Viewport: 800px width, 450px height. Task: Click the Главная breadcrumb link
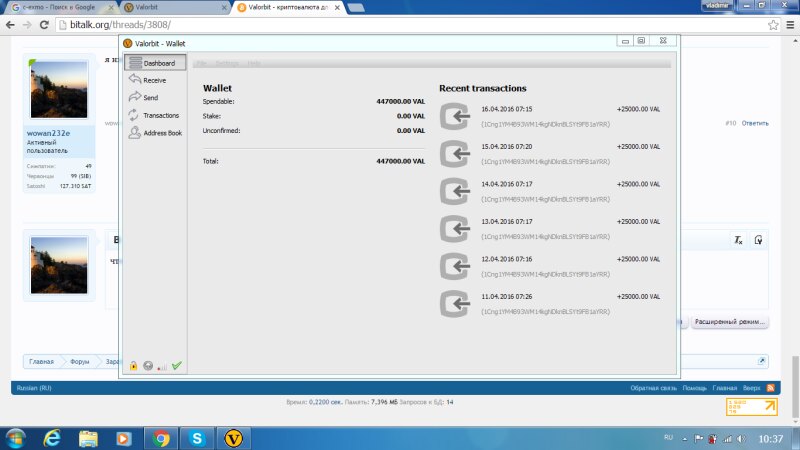pyautogui.click(x=42, y=361)
